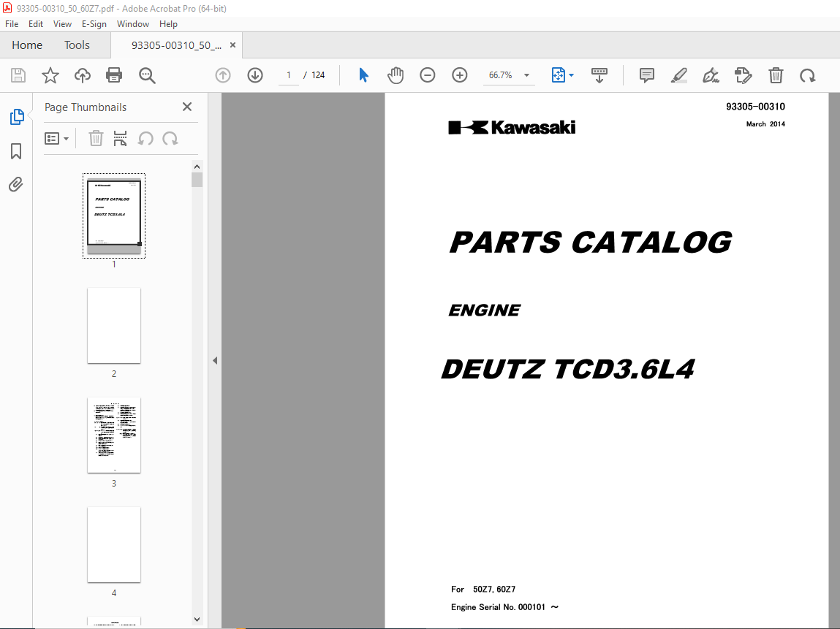The height and width of the screenshot is (629, 840).
Task: Click the Save file icon
Action: tap(18, 75)
